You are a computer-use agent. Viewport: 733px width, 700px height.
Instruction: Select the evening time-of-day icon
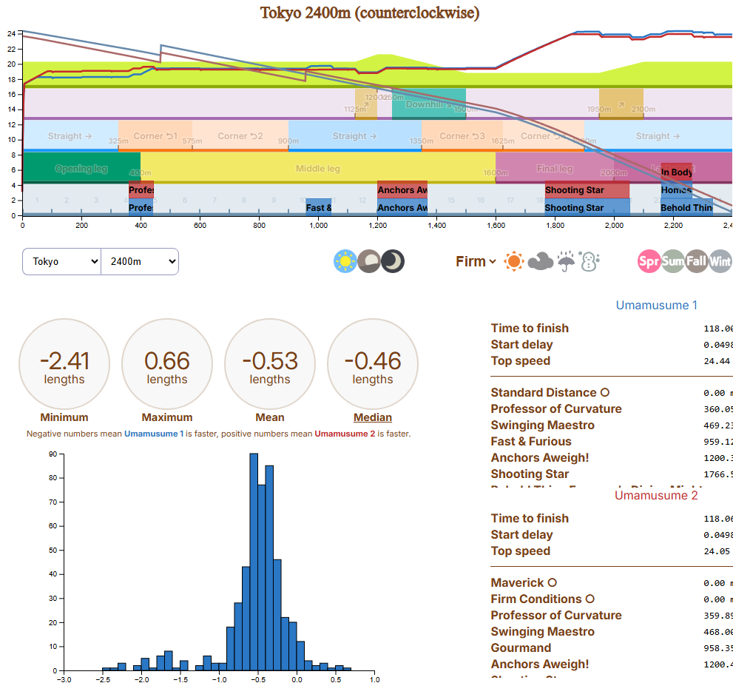coord(369,261)
